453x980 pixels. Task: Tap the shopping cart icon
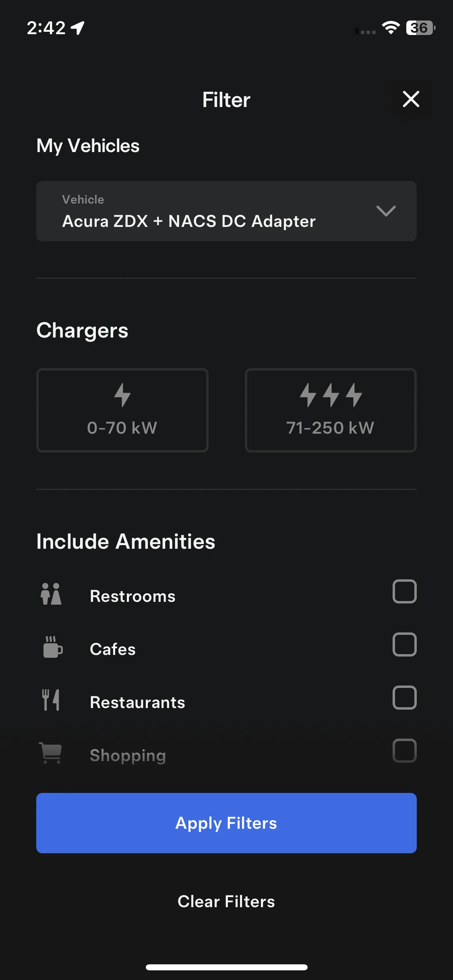[51, 753]
